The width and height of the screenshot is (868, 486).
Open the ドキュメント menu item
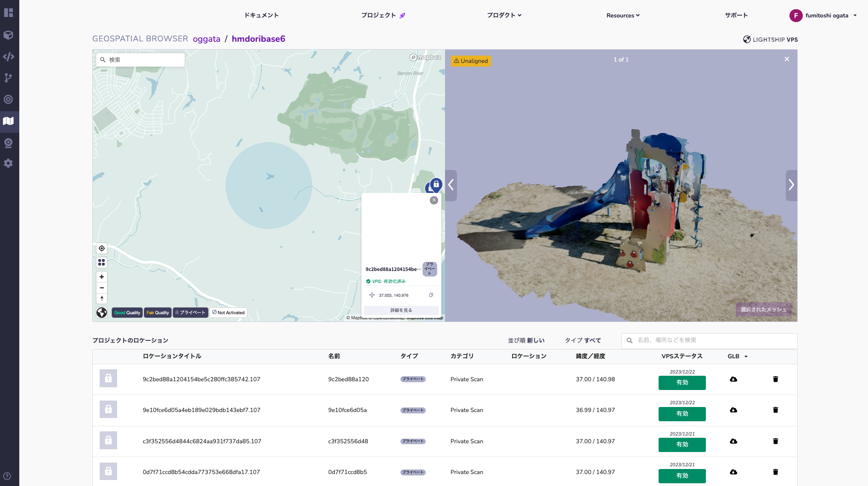[261, 15]
